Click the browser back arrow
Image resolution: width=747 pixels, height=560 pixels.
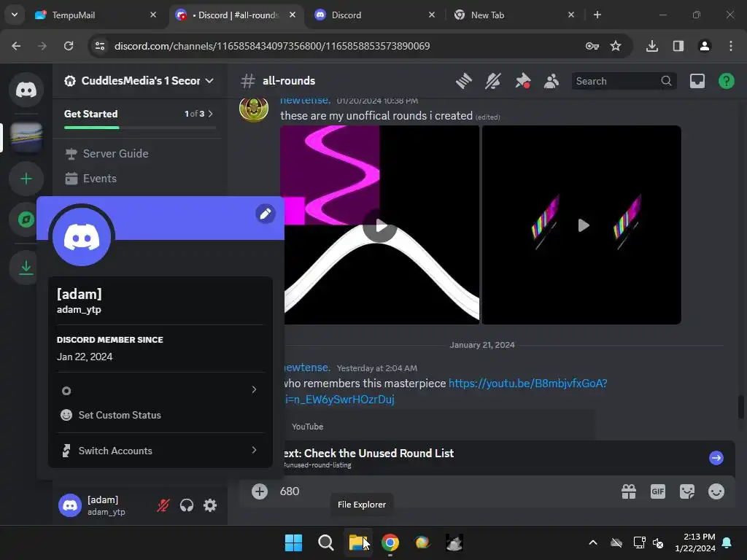point(16,46)
